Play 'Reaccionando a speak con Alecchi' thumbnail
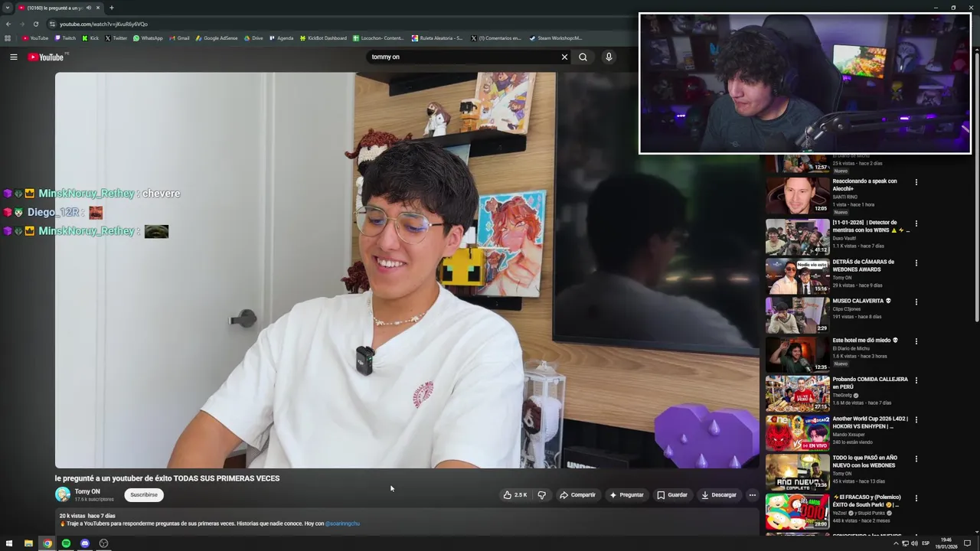980x551 pixels. point(797,196)
